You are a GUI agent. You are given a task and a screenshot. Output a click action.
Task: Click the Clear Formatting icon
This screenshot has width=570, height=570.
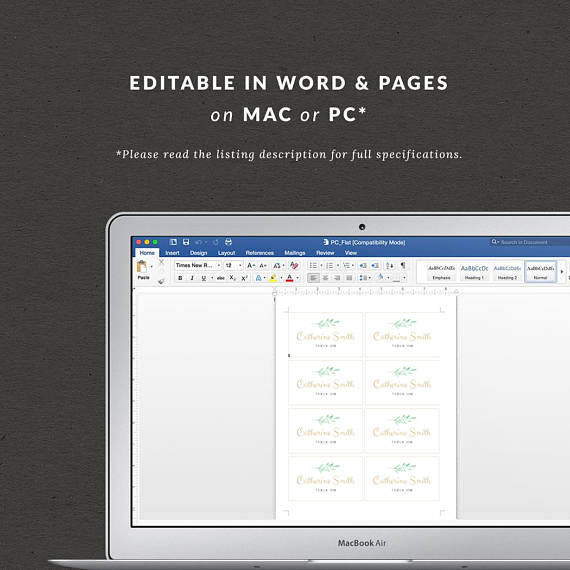click(294, 265)
